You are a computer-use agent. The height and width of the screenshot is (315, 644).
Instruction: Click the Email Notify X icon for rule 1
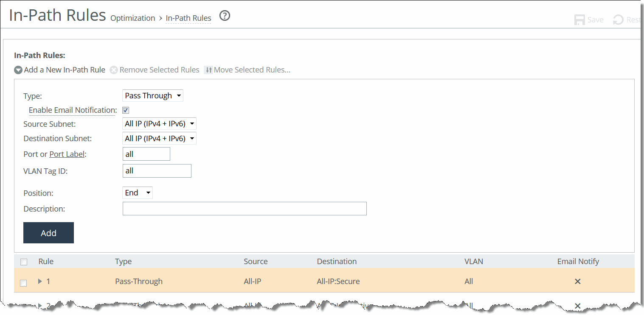577,281
